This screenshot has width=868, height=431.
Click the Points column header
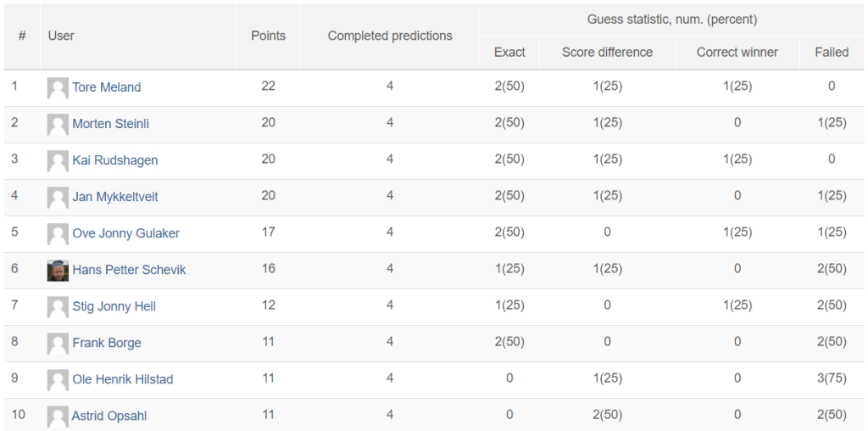click(x=269, y=36)
